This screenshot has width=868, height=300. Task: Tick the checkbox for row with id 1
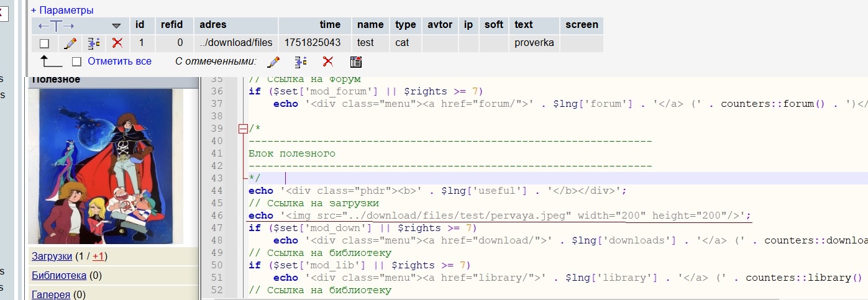pyautogui.click(x=44, y=43)
